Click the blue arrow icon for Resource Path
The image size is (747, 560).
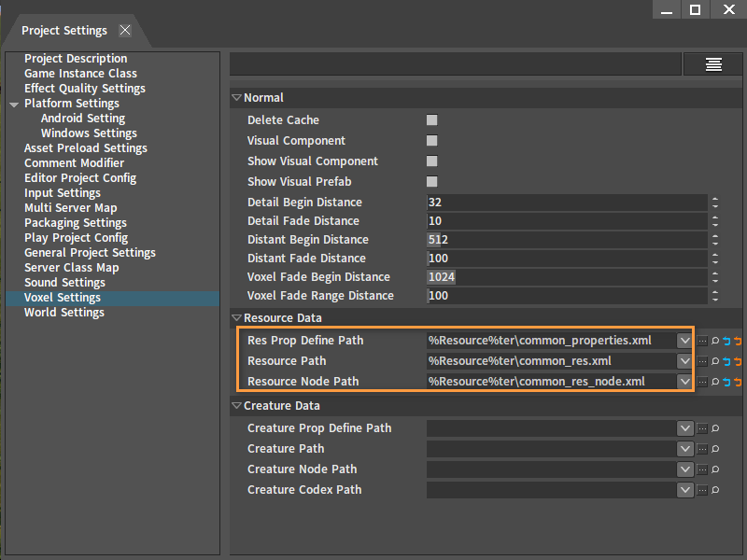726,361
